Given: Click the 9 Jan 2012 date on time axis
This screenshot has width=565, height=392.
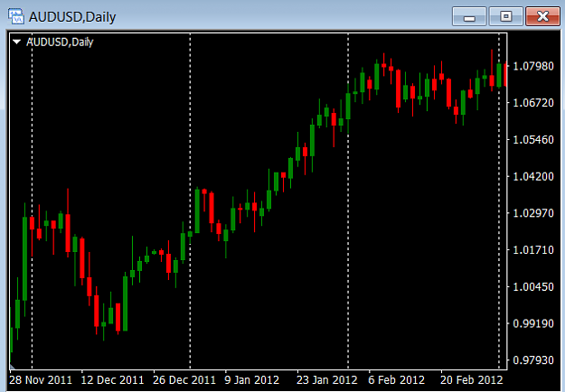Looking at the screenshot, I should (x=252, y=379).
